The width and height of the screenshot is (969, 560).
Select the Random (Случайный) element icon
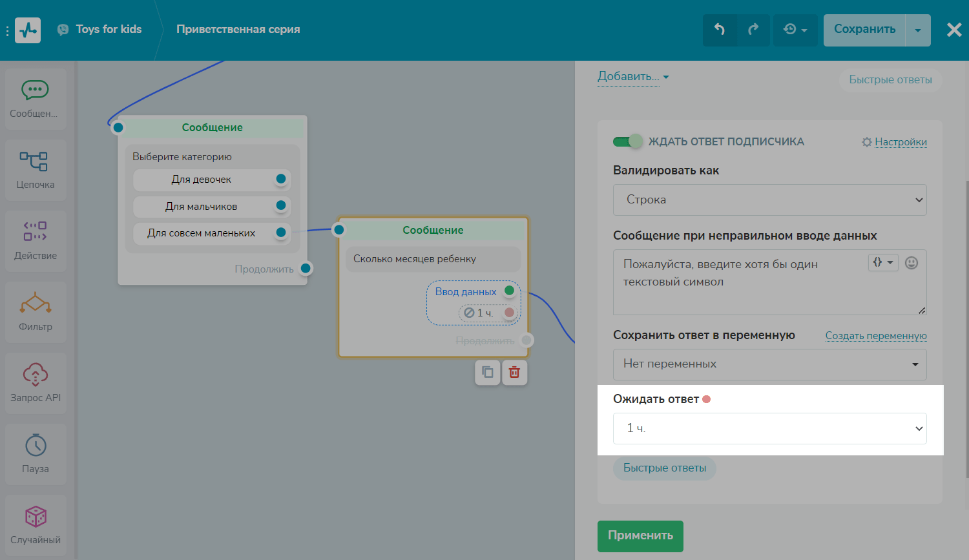(x=35, y=517)
